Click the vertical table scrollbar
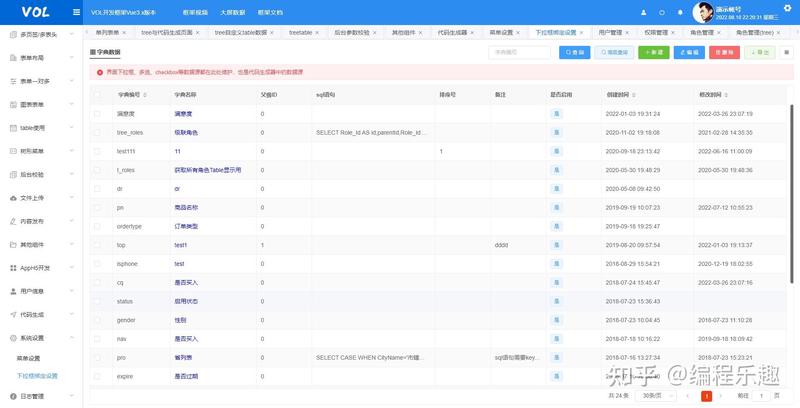Screen dimensions: 800x408 (792, 194)
